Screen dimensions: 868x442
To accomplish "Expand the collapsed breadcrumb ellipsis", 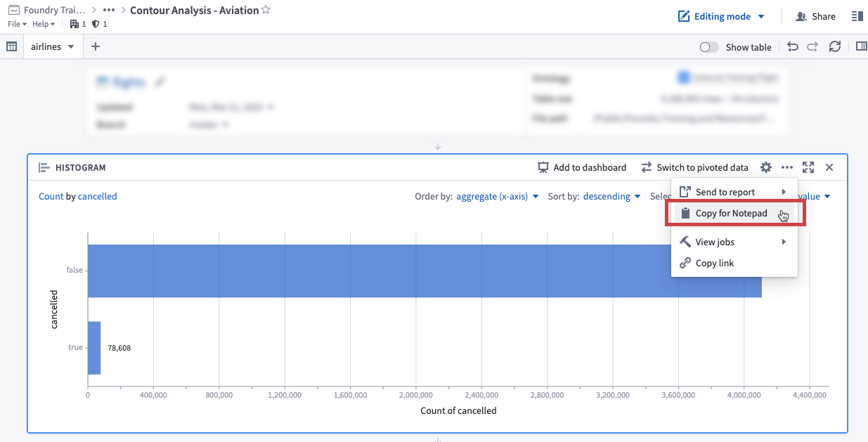I will tap(109, 11).
